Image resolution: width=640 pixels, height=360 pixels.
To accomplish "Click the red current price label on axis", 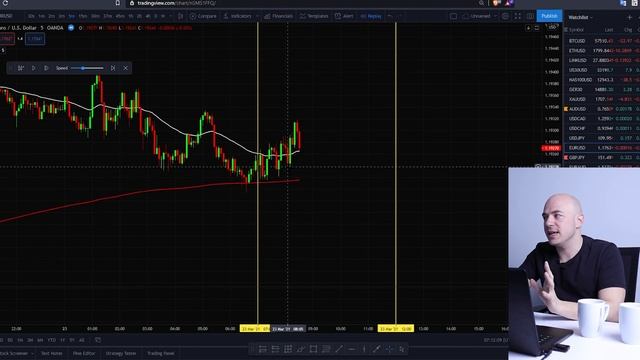I will click(x=551, y=148).
